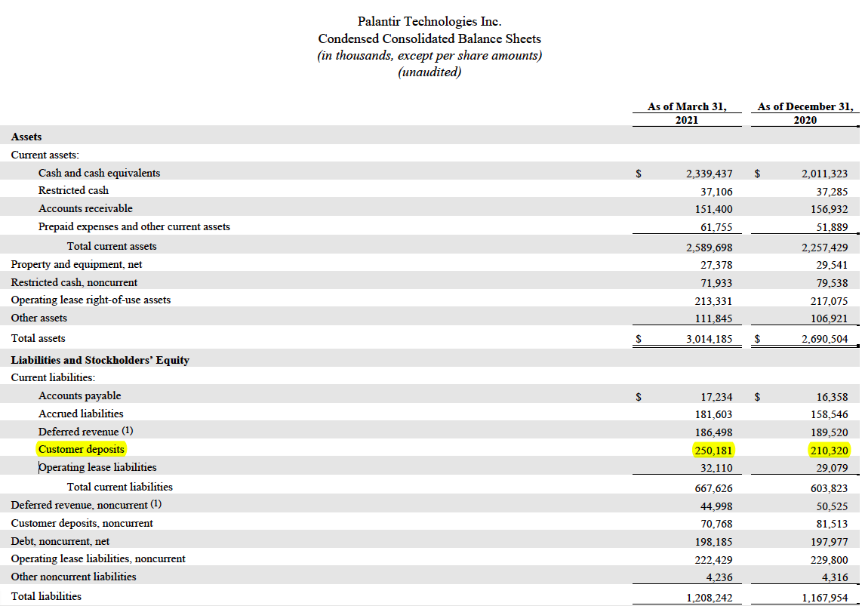Select total current assets value 2,257,429
The height and width of the screenshot is (607, 866).
[x=825, y=247]
